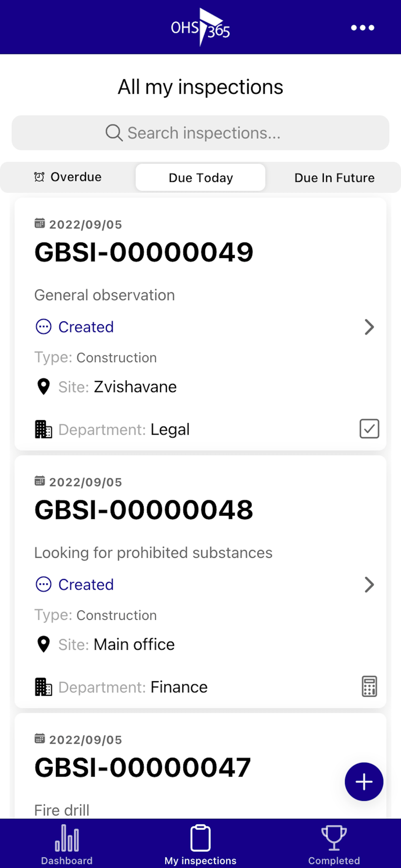
Task: Open Dashboard from bottom navigation
Action: [x=67, y=845]
